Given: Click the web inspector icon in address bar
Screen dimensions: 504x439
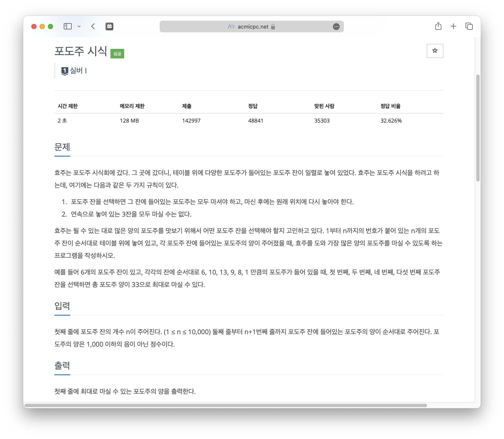Looking at the screenshot, I should (231, 27).
